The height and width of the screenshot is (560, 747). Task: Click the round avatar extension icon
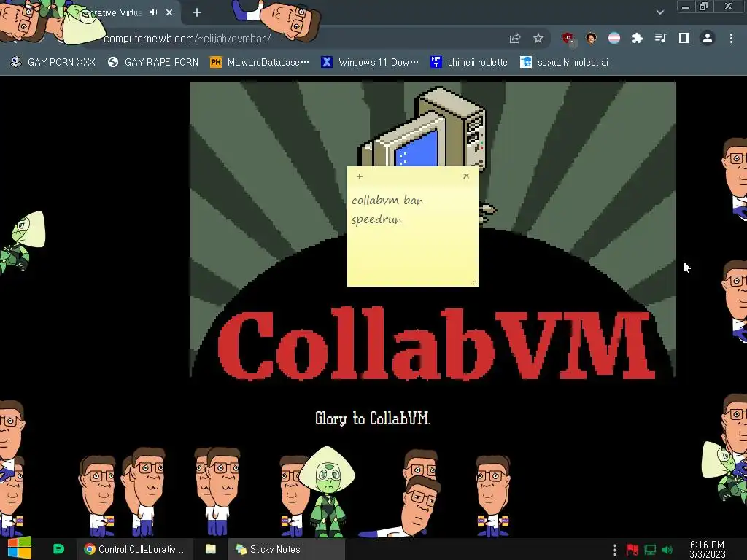click(591, 38)
